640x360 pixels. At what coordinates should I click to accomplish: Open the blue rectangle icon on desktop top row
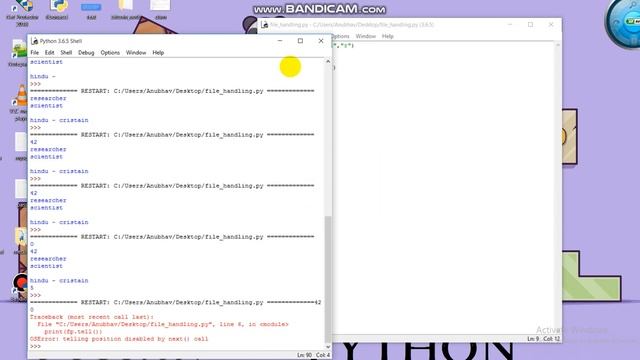(x=91, y=7)
